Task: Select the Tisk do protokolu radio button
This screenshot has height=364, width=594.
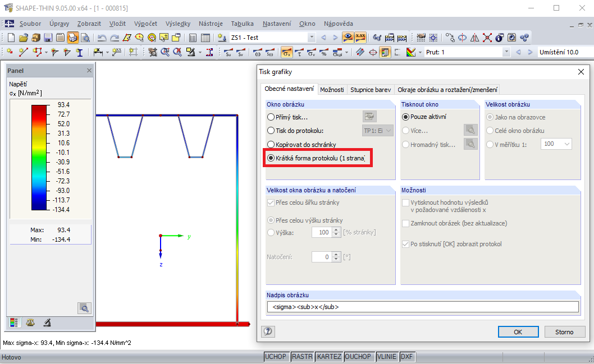Action: pyautogui.click(x=271, y=131)
